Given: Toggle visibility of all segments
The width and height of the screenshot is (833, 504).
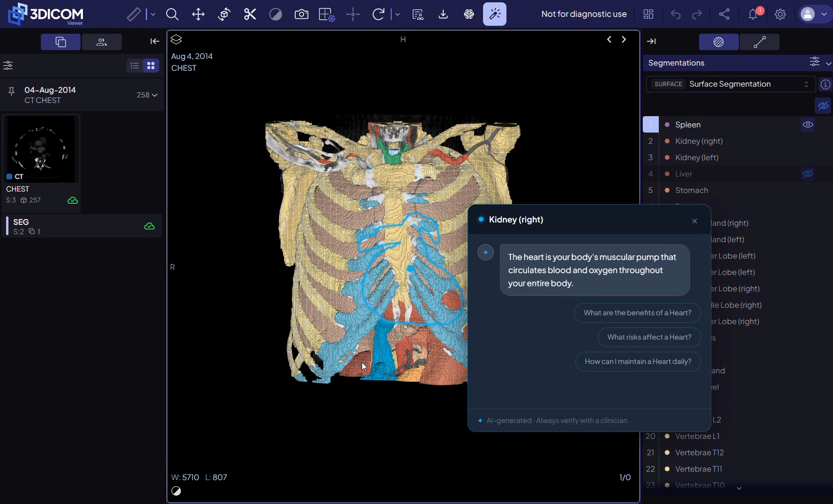Looking at the screenshot, I should (823, 106).
